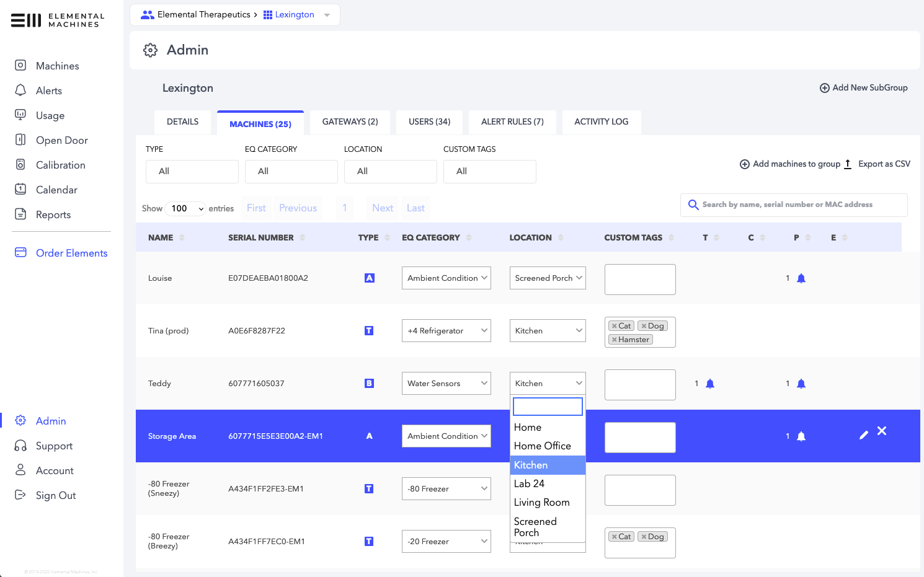Remove the Hamster tag from Tina (prod)

[614, 340]
